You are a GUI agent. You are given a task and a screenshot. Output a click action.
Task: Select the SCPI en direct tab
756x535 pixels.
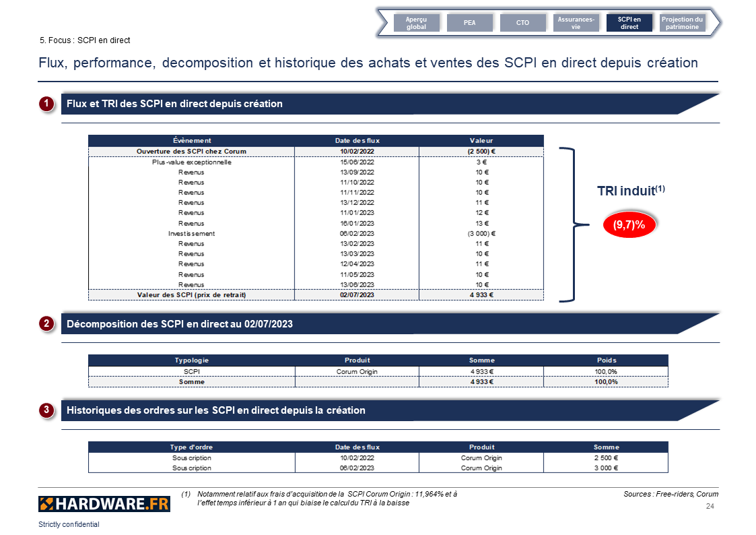point(629,23)
